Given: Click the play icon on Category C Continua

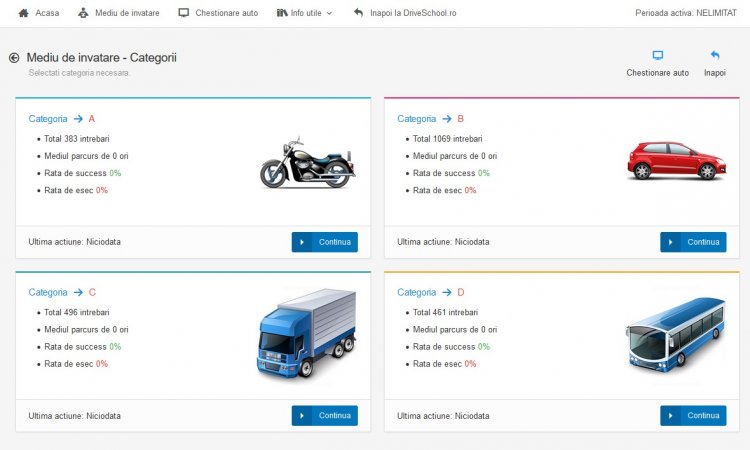Looking at the screenshot, I should (x=302, y=416).
